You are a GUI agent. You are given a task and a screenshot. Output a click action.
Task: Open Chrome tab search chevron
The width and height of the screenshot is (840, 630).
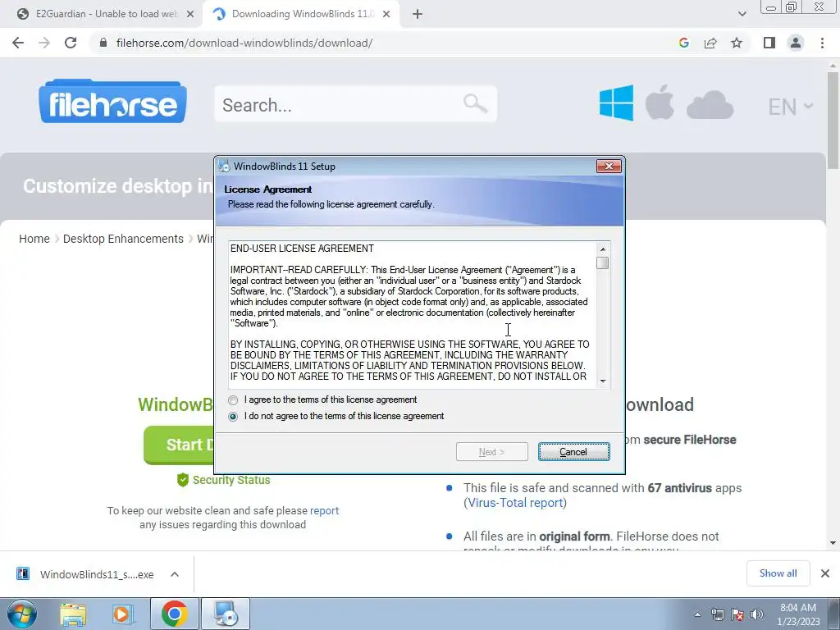point(742,14)
